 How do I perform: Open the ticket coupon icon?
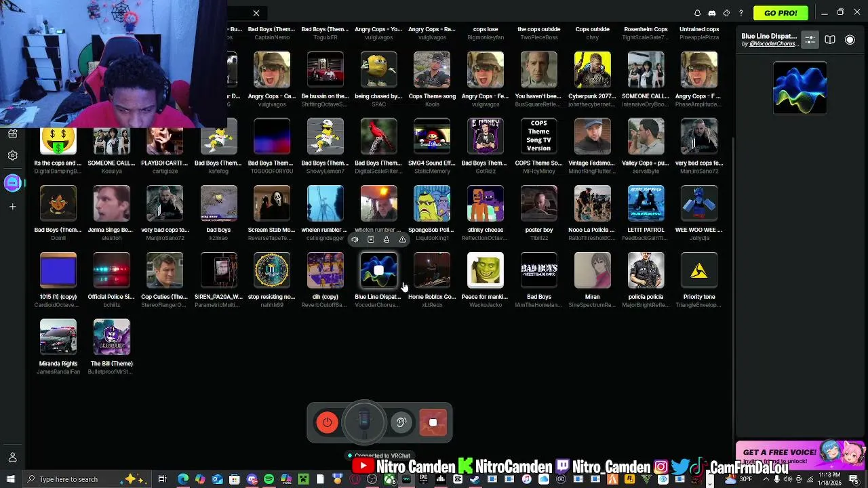click(726, 13)
